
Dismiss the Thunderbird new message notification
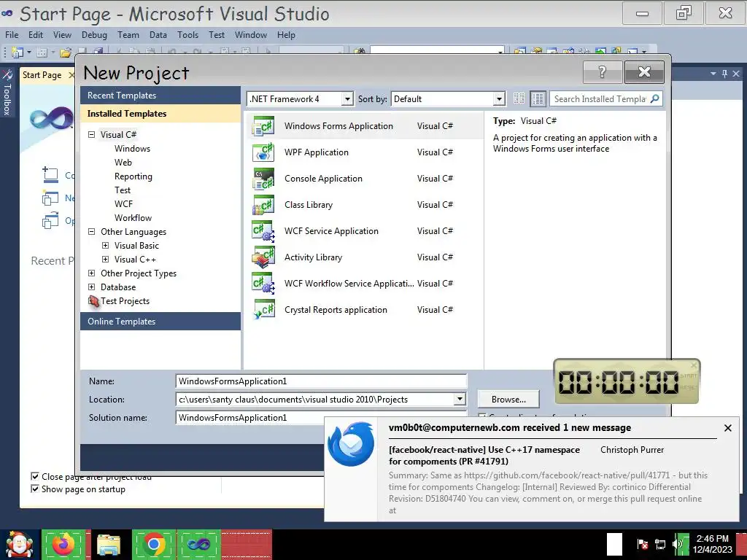click(727, 428)
